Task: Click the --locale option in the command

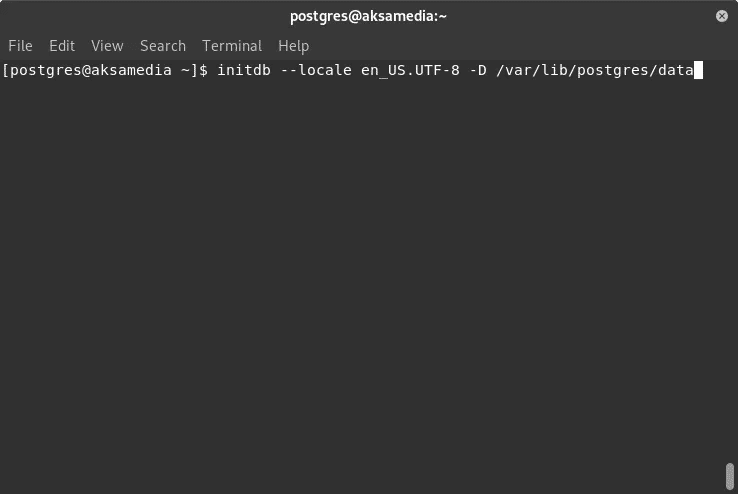Action: click(316, 71)
